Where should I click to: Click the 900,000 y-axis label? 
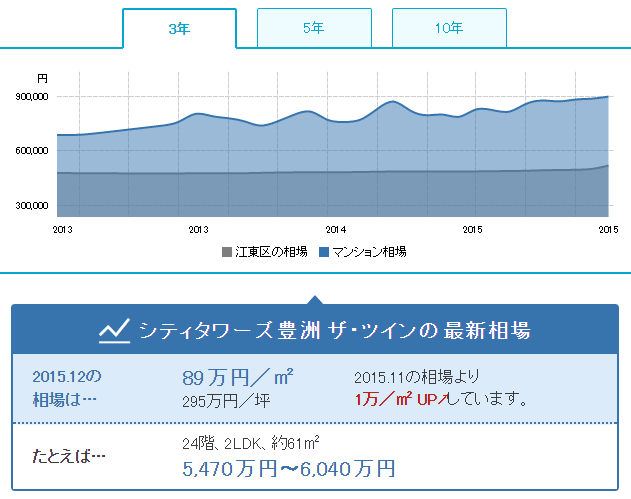(x=32, y=97)
